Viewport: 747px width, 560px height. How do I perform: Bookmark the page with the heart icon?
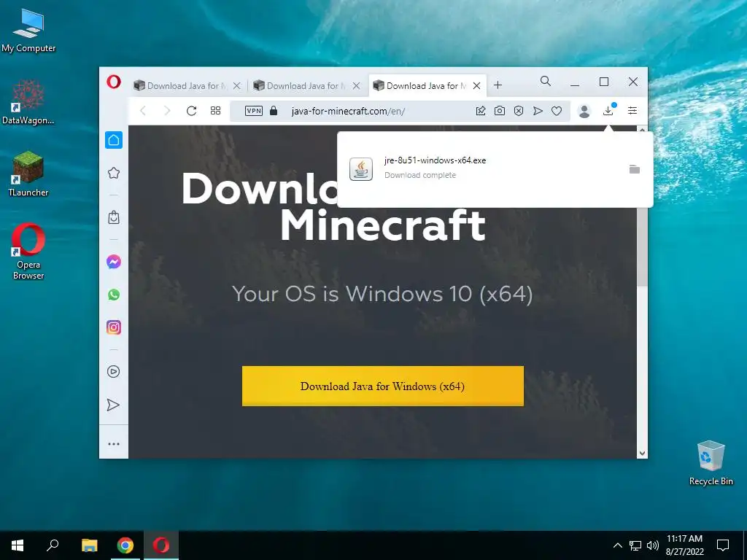(x=557, y=111)
